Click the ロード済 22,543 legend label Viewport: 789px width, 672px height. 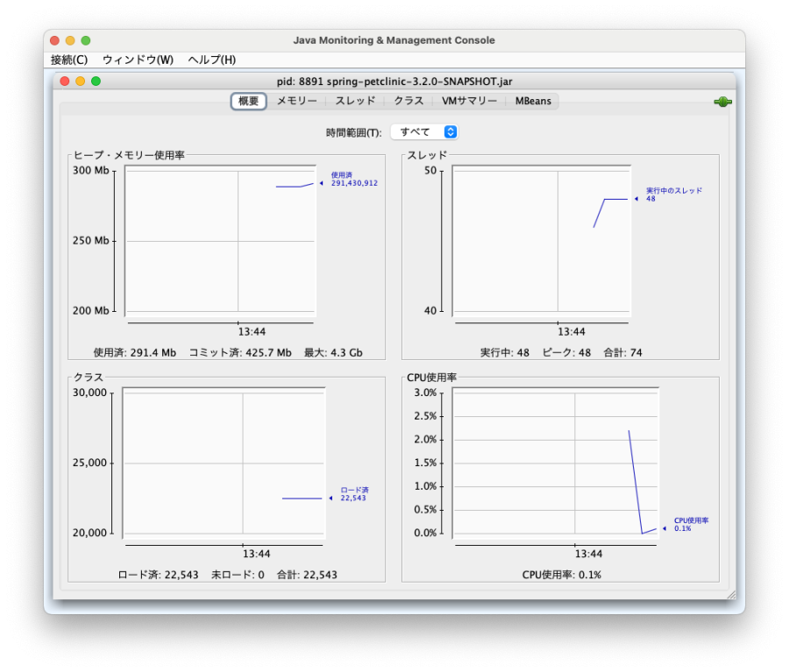354,494
